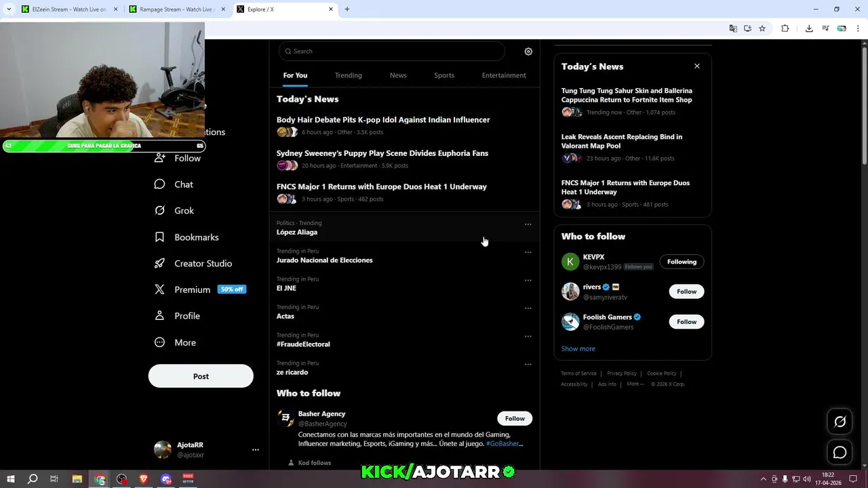
Task: Click the Post button
Action: click(x=201, y=376)
